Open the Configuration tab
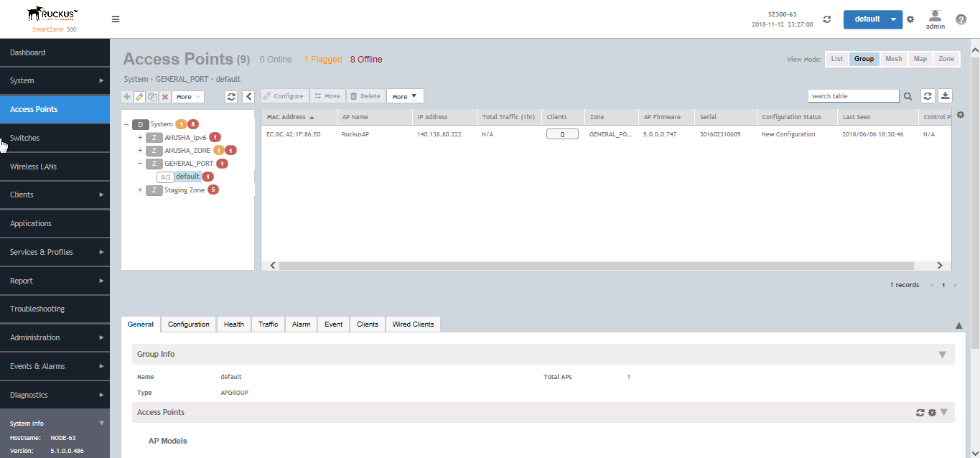Screen dimensions: 980x458 click(188, 324)
